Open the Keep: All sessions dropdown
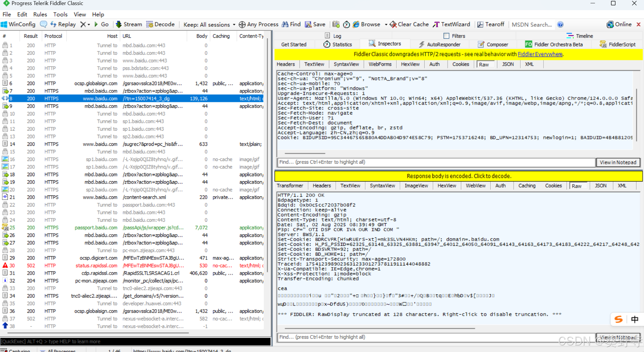 pyautogui.click(x=209, y=25)
